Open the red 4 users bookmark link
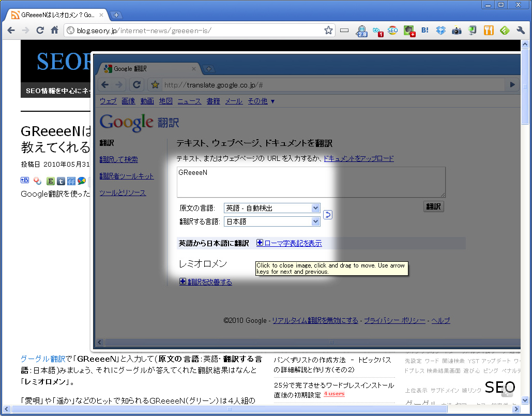The height and width of the screenshot is (416, 532). click(334, 394)
